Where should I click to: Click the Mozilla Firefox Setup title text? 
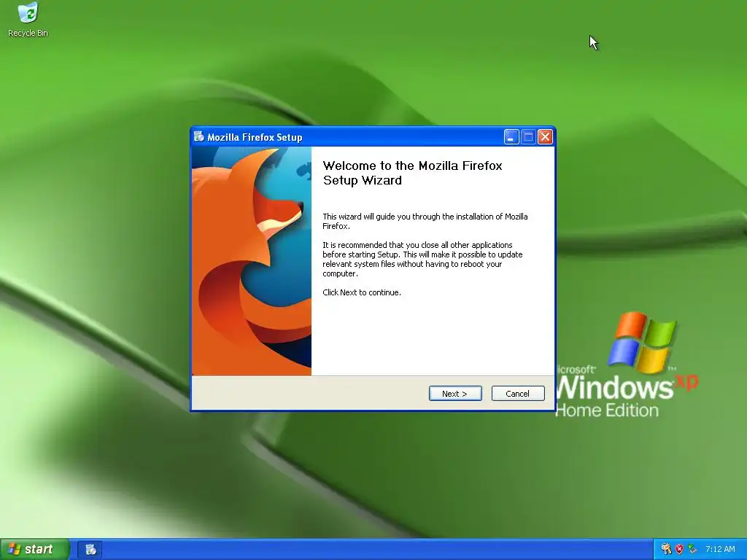pos(255,137)
